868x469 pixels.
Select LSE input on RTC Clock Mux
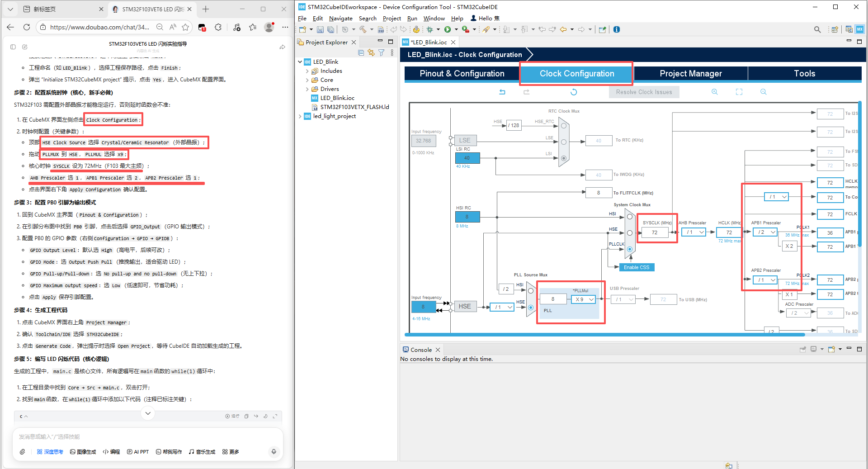pos(564,142)
